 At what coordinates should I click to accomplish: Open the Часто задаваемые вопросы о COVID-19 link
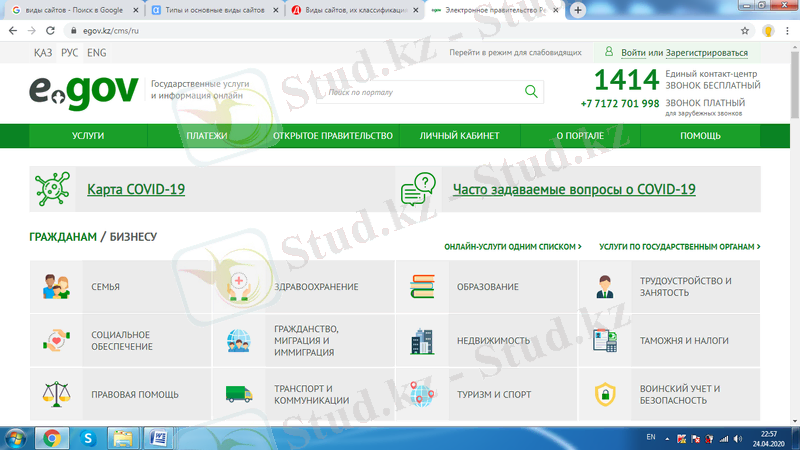point(573,189)
